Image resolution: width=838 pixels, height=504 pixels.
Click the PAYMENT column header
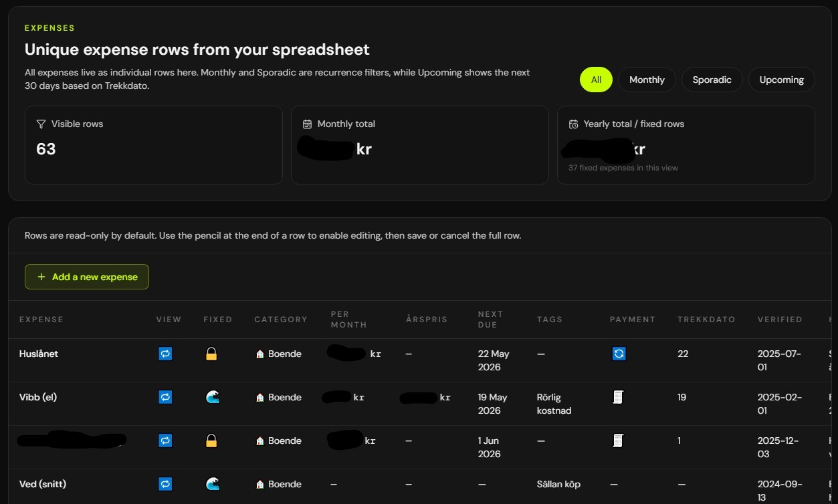pos(633,320)
